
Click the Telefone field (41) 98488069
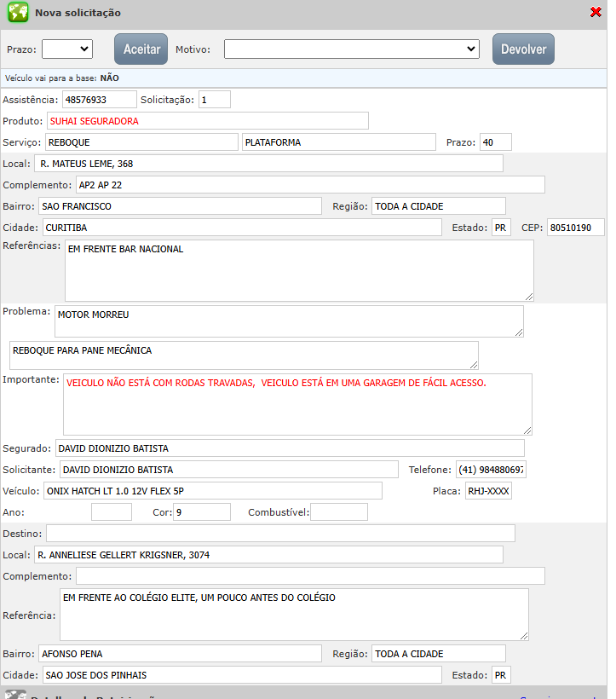[491, 470]
